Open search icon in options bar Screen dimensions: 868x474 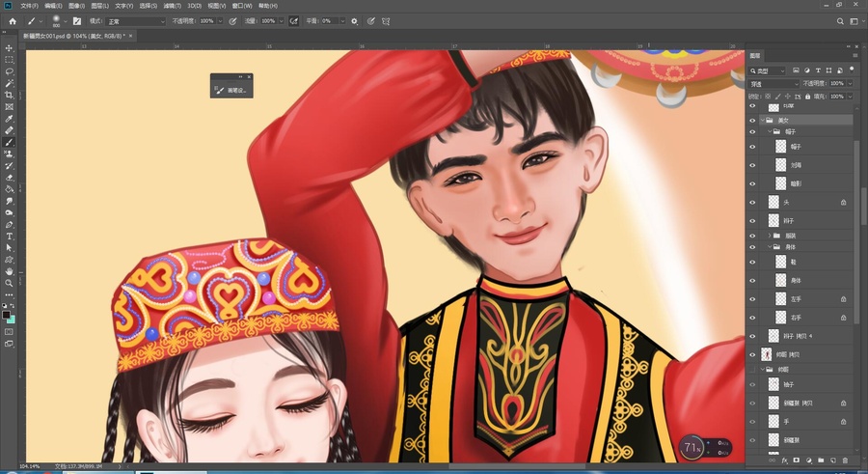click(840, 21)
